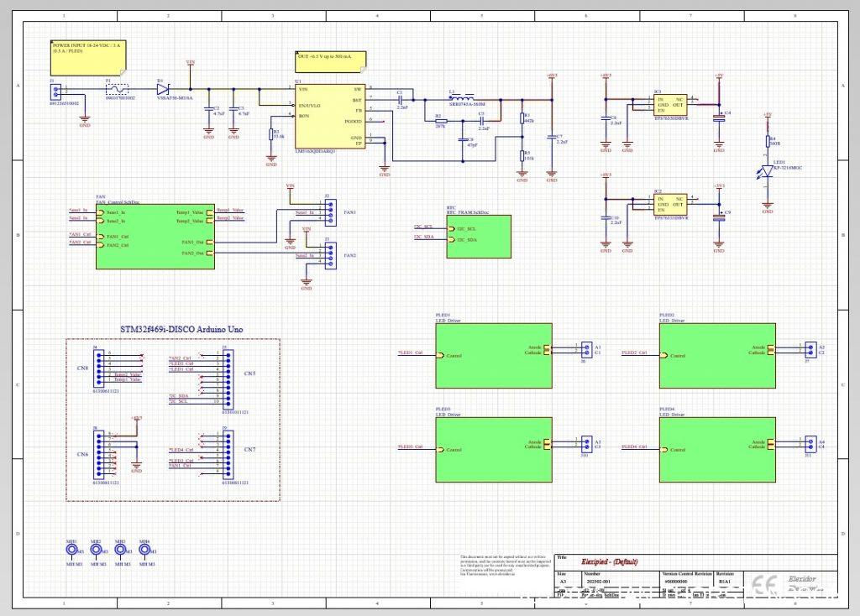860x616 pixels.
Task: Select the FAN1 connector J2
Action: tap(330, 212)
